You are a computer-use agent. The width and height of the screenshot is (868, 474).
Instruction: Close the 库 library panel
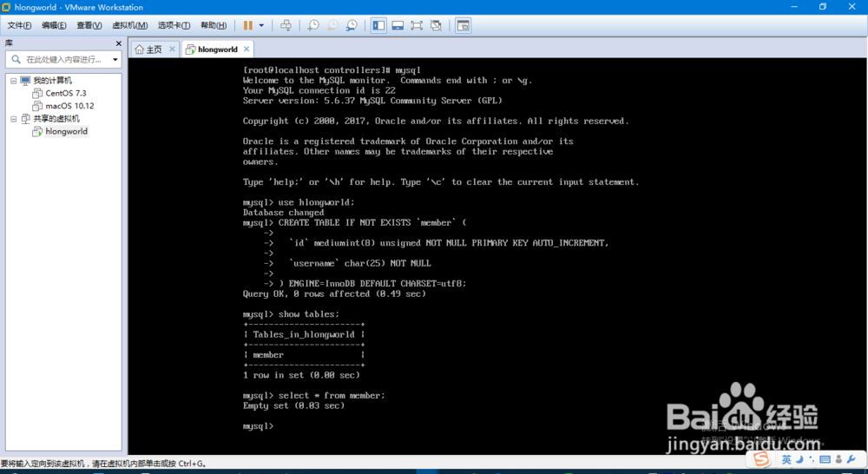pyautogui.click(x=118, y=43)
